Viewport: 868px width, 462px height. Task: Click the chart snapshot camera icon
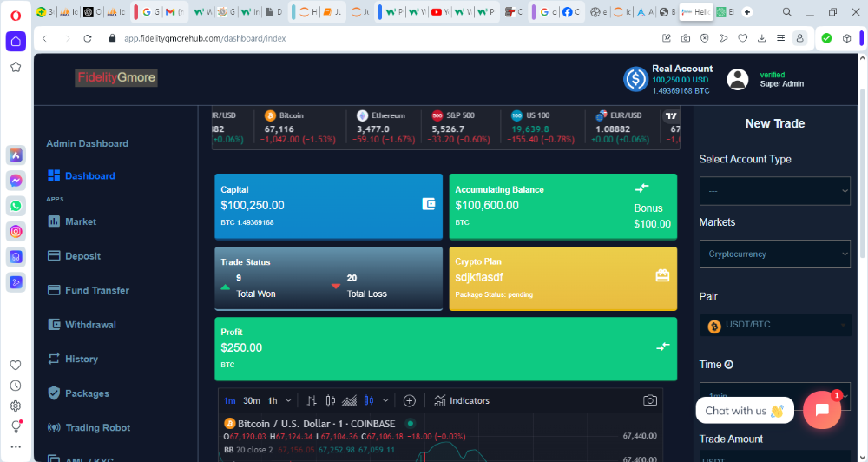pyautogui.click(x=649, y=400)
